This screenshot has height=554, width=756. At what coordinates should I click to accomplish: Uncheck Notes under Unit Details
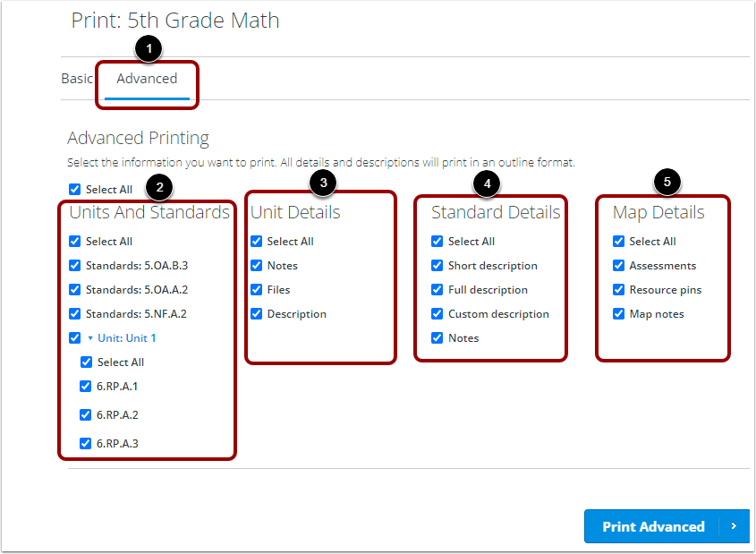(x=257, y=265)
